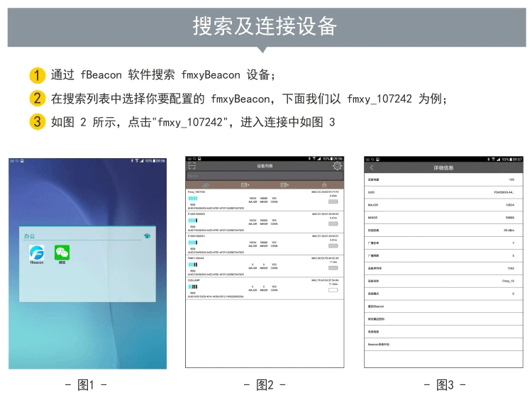Open the device row with MAC ending 00:00:01

pyautogui.click(x=265, y=244)
